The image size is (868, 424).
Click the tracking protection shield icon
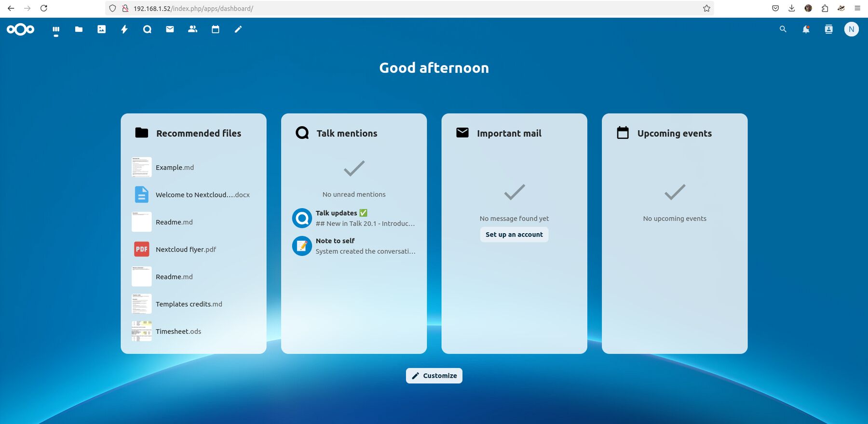[x=112, y=8]
